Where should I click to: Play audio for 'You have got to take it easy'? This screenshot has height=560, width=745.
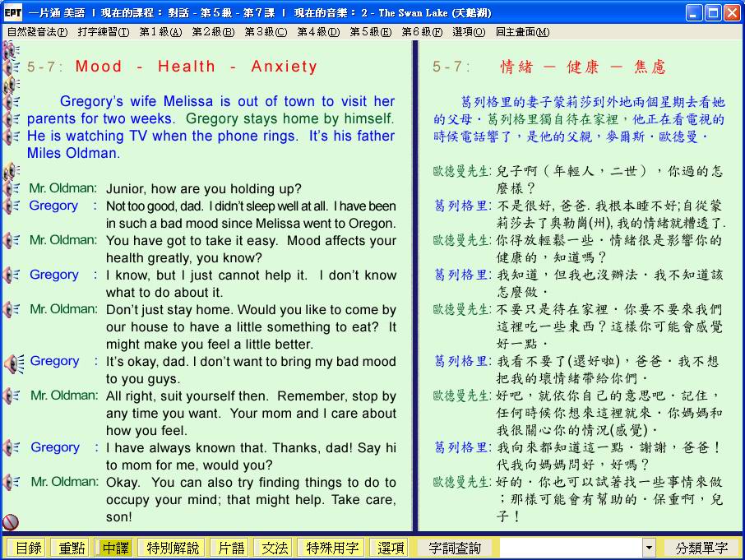coord(12,240)
